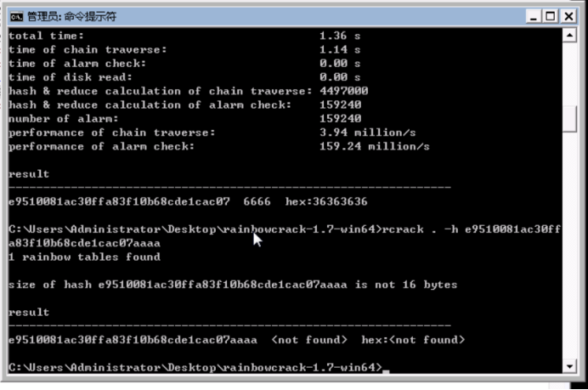
Task: Minimize the command prompt window
Action: [534, 16]
